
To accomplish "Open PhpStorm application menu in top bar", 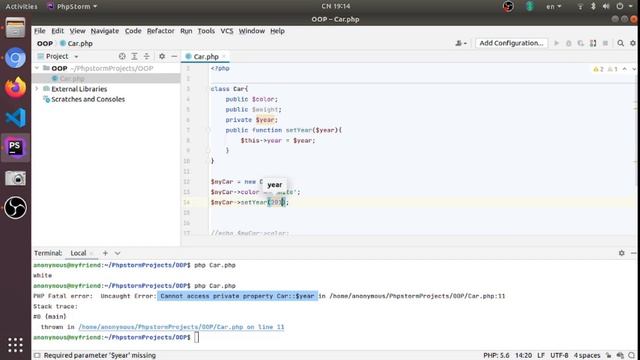I will click(x=72, y=7).
